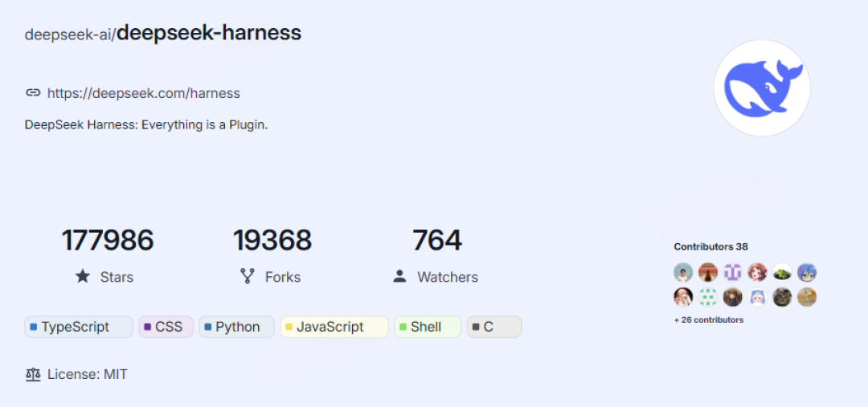
Task: Select the CSS language tag
Action: pos(166,327)
